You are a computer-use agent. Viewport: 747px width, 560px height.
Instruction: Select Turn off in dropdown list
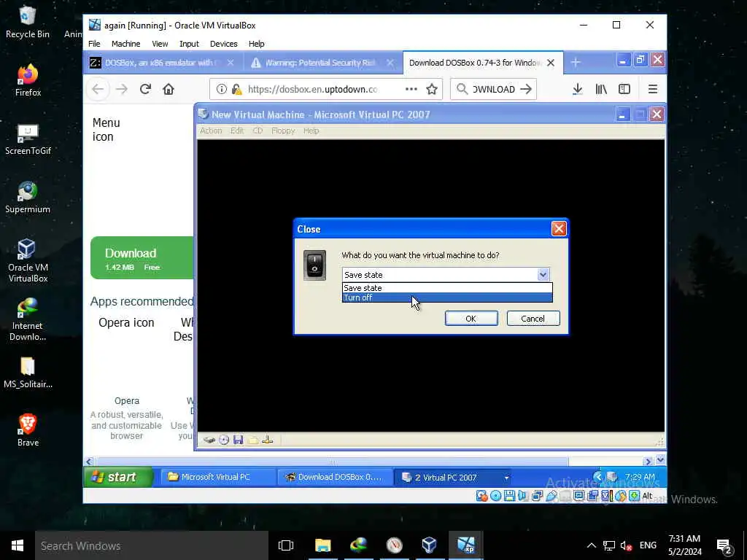click(447, 297)
